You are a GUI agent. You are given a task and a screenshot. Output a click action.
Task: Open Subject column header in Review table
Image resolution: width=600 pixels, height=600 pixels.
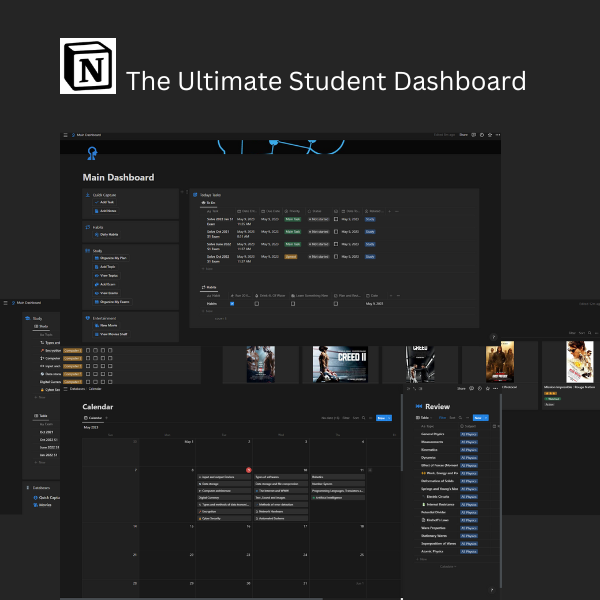[x=468, y=426]
